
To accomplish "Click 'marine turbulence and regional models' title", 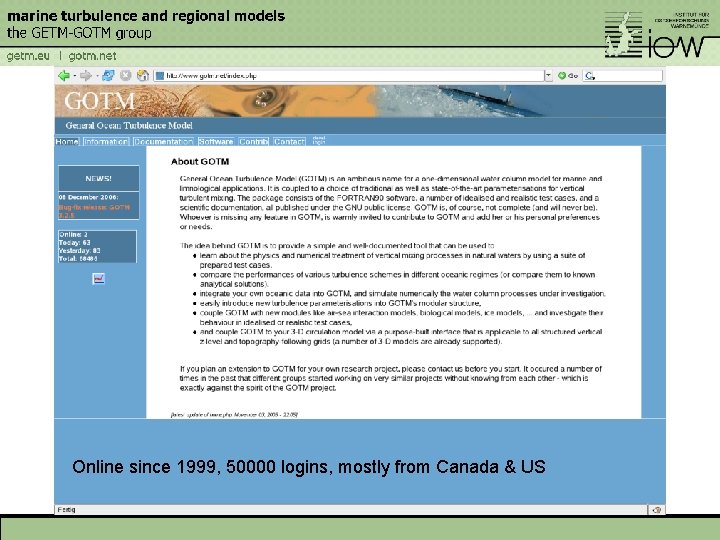I will tap(146, 16).
